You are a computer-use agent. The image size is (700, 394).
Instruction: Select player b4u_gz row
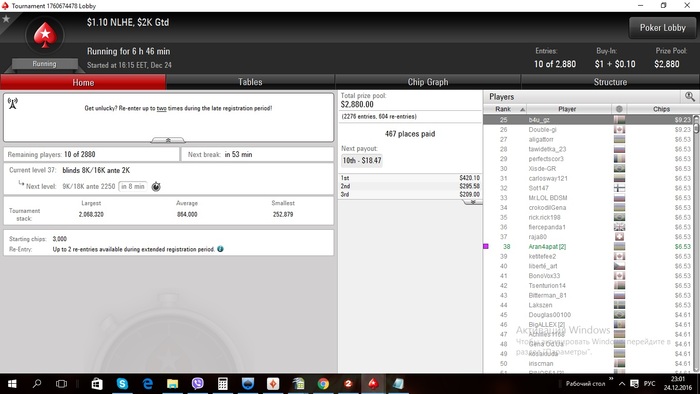tap(588, 120)
